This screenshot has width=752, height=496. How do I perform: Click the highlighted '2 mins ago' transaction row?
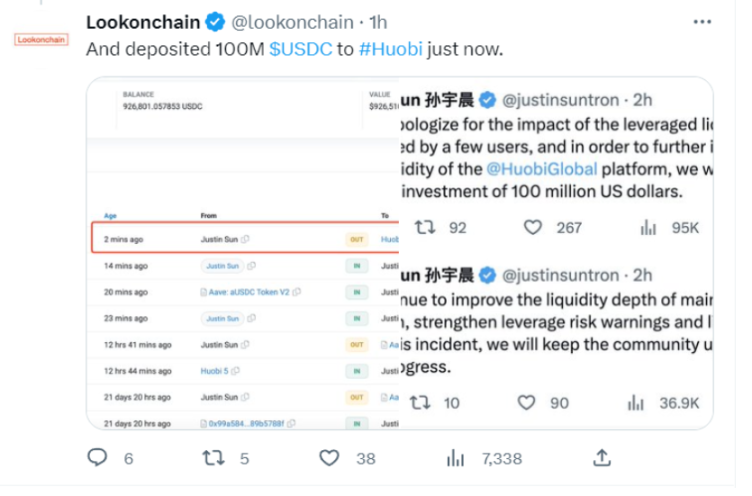(240, 240)
